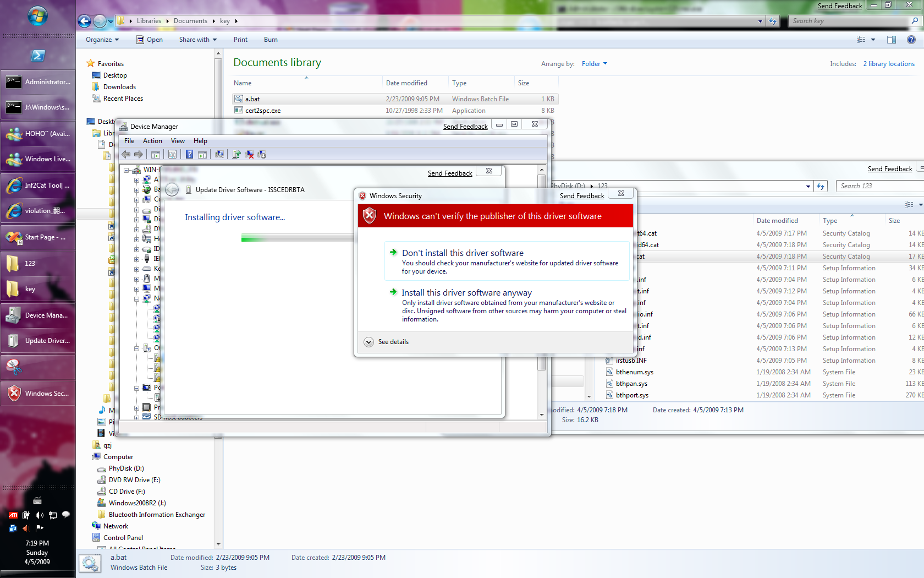The height and width of the screenshot is (578, 924).
Task: Launch PowerShell from the taskbar
Action: (x=37, y=56)
